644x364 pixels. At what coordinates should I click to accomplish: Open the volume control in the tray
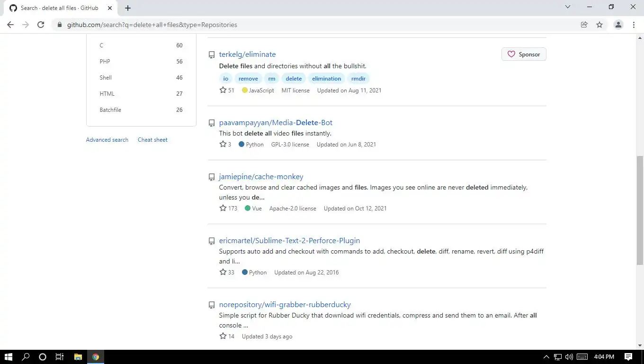569,357
